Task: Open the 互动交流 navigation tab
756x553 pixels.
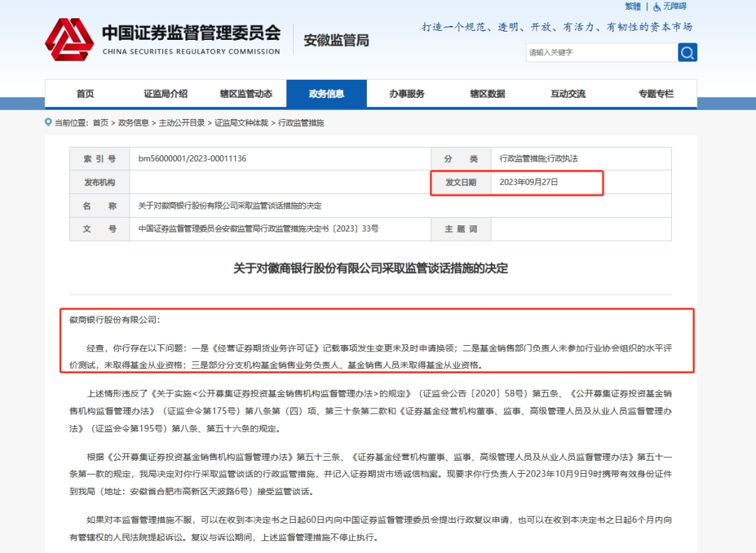Action: (x=568, y=94)
